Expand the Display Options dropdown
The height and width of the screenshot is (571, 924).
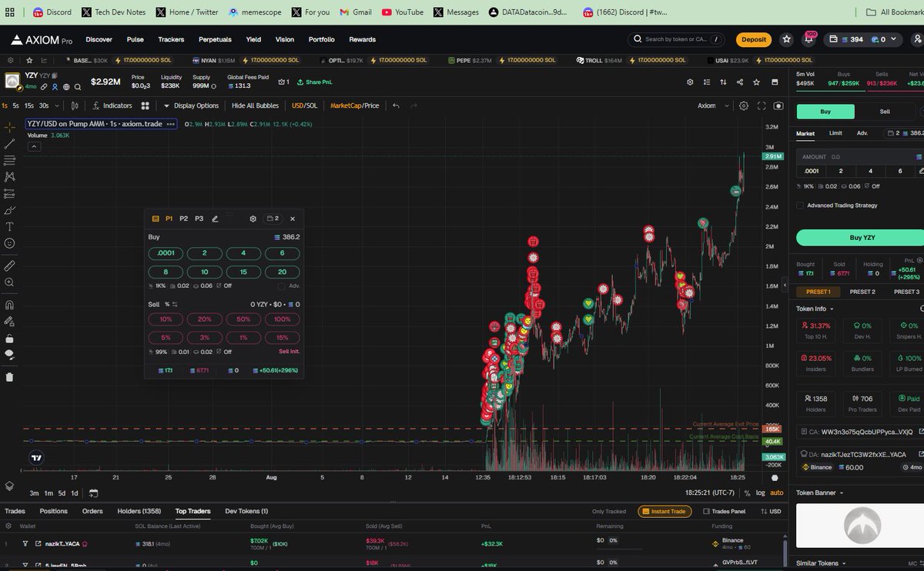click(x=191, y=105)
